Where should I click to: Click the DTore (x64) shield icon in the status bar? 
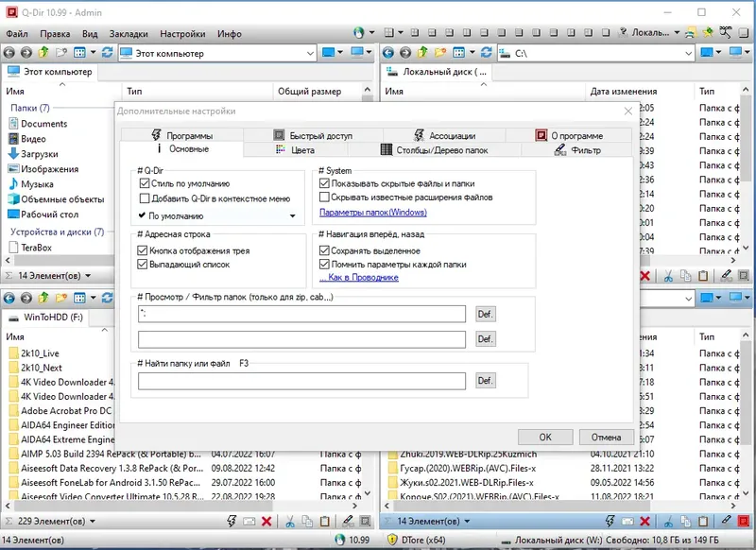[392, 540]
